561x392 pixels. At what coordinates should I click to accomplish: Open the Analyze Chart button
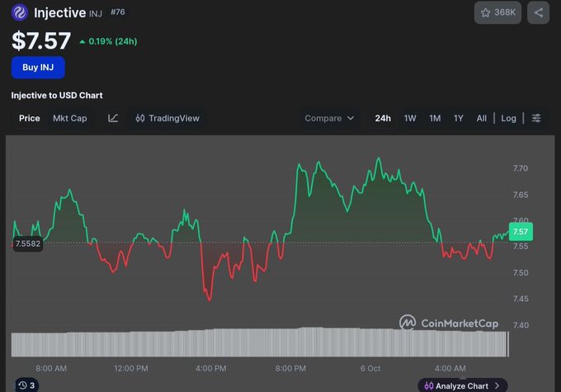point(462,385)
